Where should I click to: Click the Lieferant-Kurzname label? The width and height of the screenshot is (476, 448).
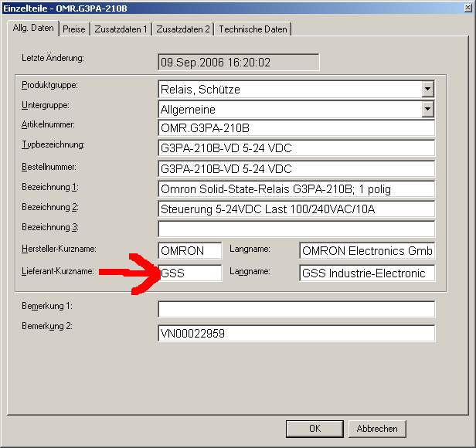coord(58,271)
